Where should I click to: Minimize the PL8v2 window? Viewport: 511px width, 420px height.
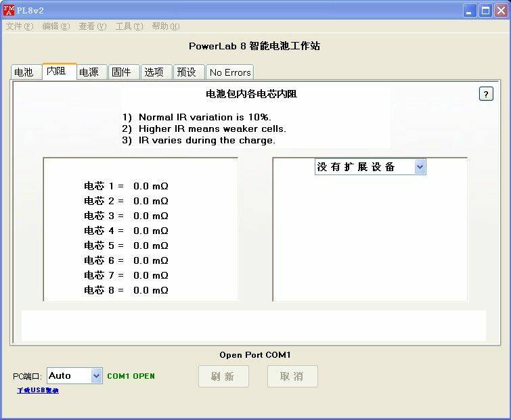click(469, 10)
